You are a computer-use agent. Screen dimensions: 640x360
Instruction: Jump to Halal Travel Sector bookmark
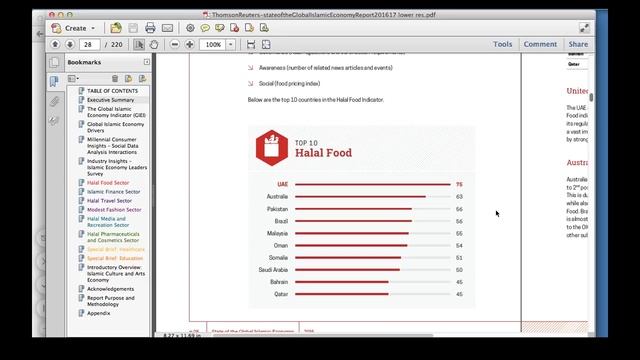109,201
